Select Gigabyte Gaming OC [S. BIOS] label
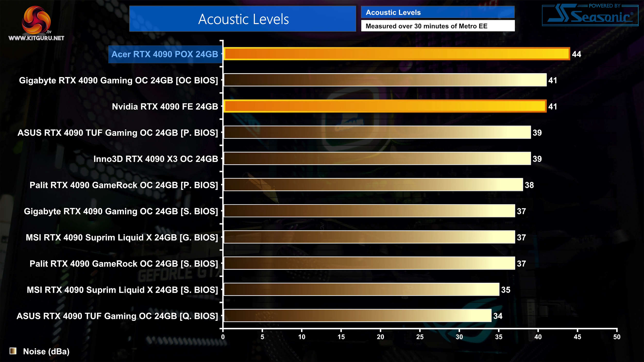This screenshot has width=644, height=362. pyautogui.click(x=121, y=211)
